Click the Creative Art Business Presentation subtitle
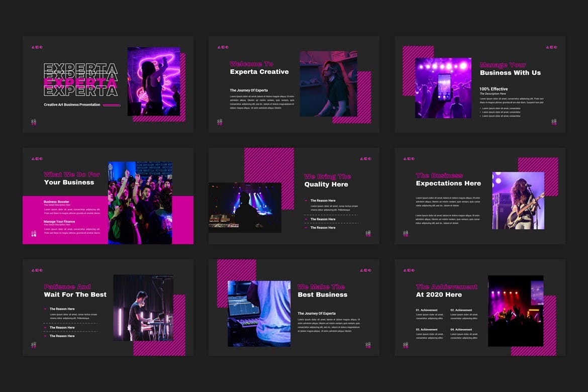The height and width of the screenshot is (392, 588). [x=72, y=105]
